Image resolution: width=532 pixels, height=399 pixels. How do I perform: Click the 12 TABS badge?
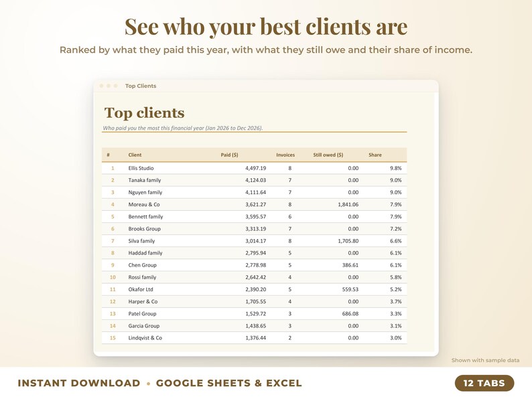click(x=484, y=383)
